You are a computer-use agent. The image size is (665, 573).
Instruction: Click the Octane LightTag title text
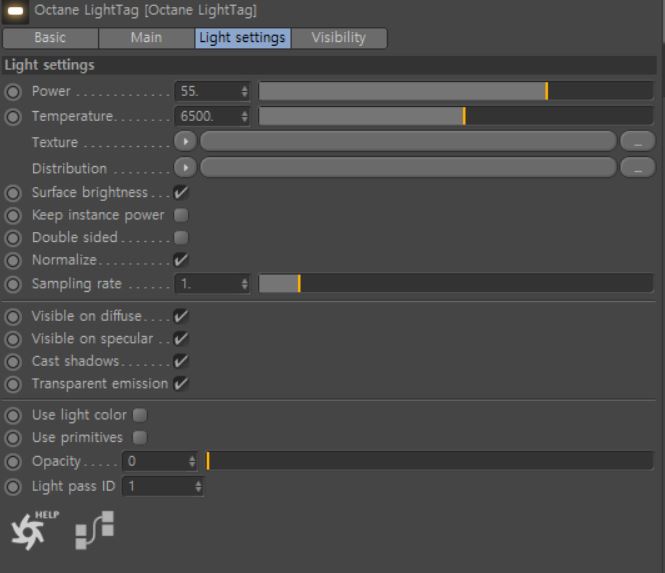point(145,10)
